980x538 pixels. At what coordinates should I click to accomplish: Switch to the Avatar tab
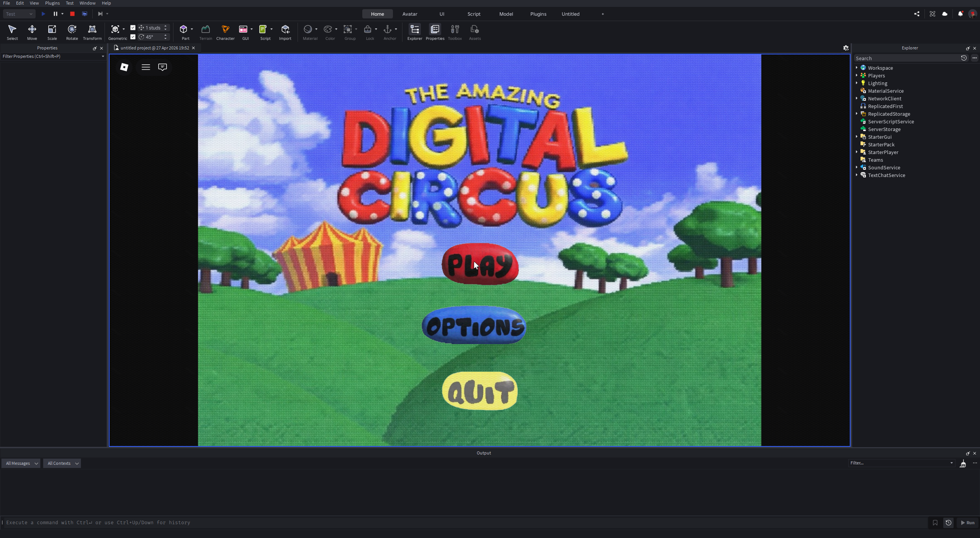410,14
